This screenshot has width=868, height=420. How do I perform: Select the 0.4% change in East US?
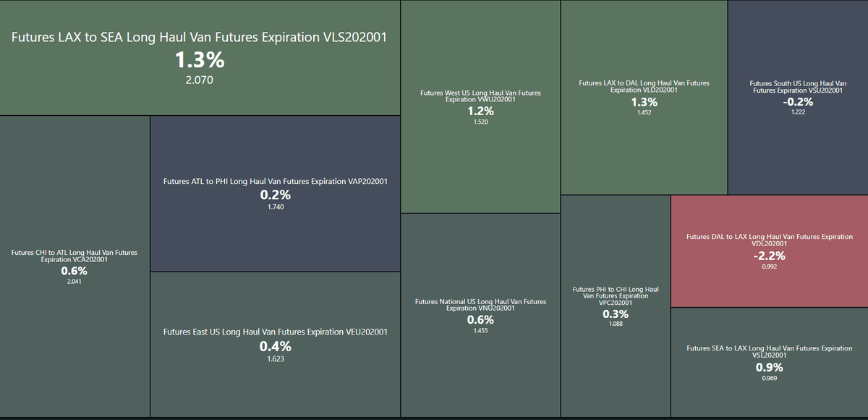coord(275,346)
